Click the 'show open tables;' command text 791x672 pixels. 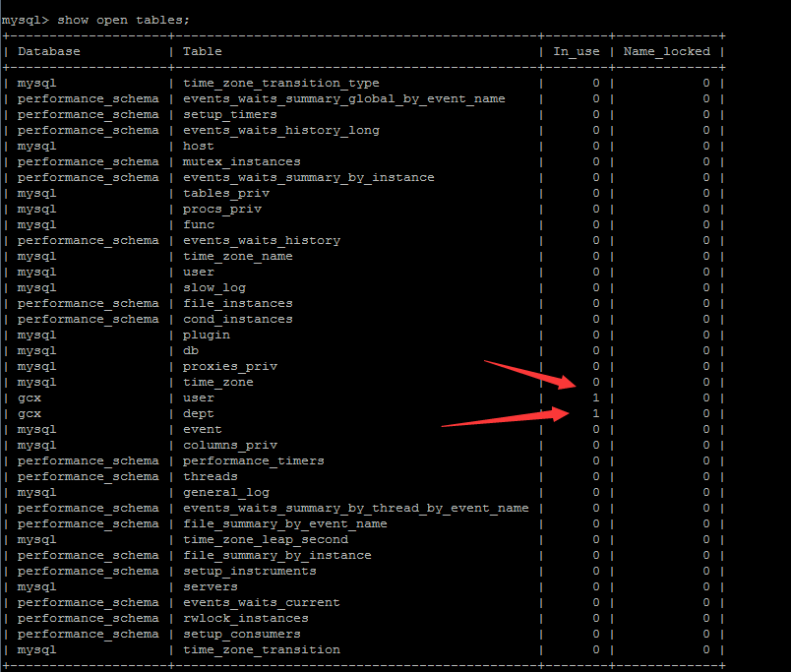pos(123,21)
